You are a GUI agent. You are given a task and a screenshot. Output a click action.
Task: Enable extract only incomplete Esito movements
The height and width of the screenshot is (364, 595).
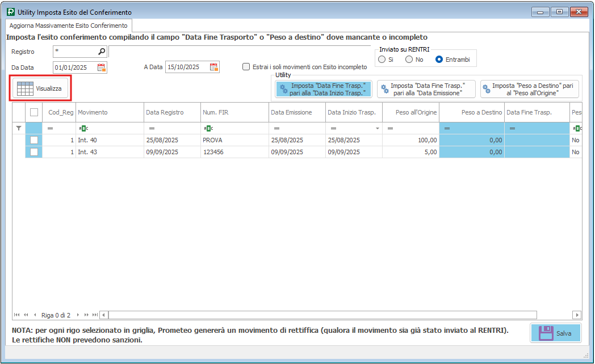246,67
